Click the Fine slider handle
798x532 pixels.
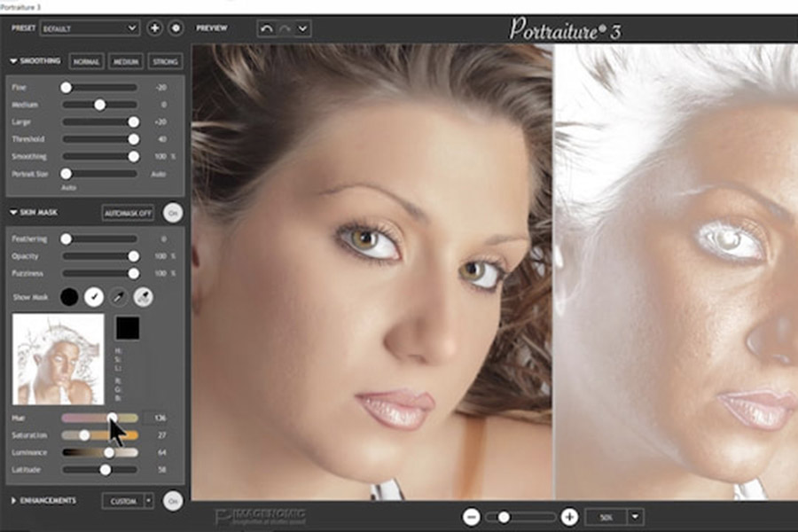tap(66, 88)
